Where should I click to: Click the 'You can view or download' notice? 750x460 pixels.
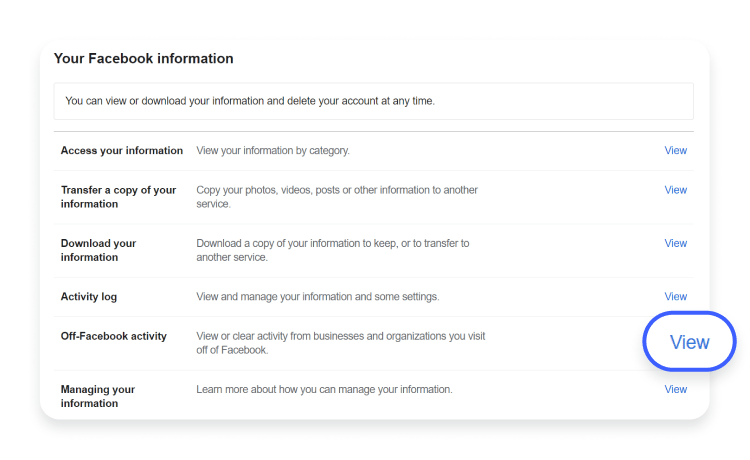pos(374,101)
